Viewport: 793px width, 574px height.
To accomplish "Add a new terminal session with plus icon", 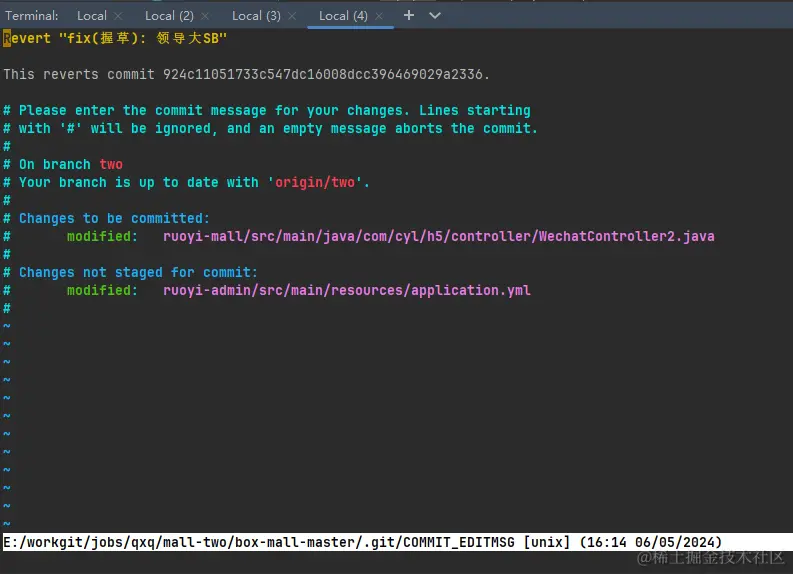I will (x=409, y=16).
